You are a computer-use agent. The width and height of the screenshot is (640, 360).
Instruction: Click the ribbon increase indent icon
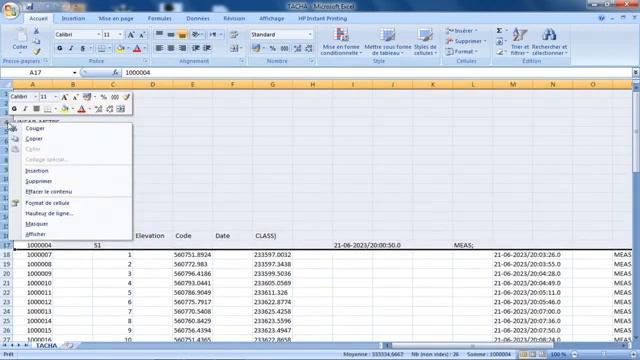(x=207, y=48)
